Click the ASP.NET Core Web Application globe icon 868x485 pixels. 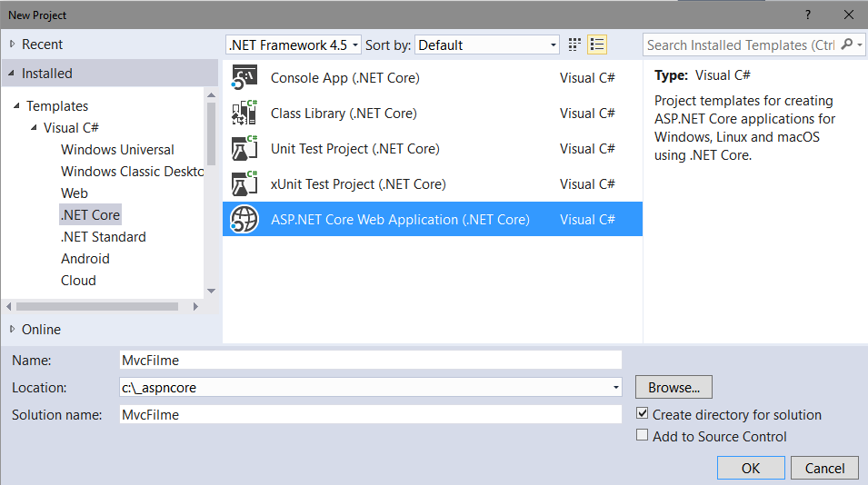244,219
